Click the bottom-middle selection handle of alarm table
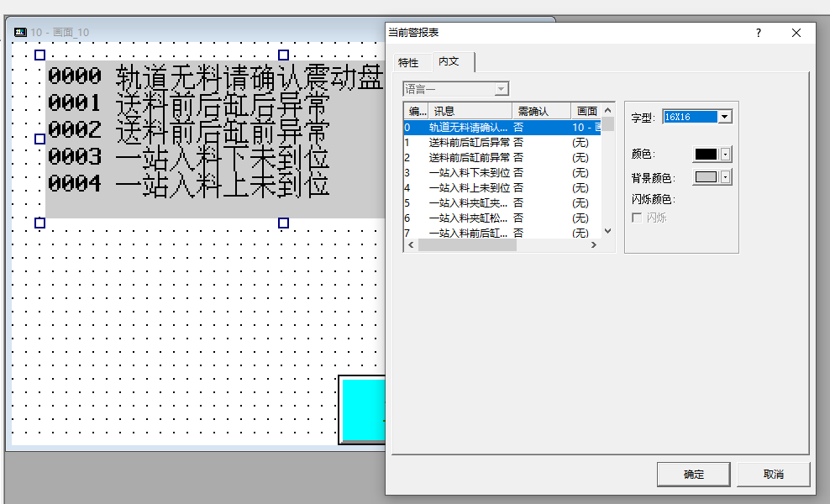Image resolution: width=830 pixels, height=504 pixels. click(x=283, y=223)
